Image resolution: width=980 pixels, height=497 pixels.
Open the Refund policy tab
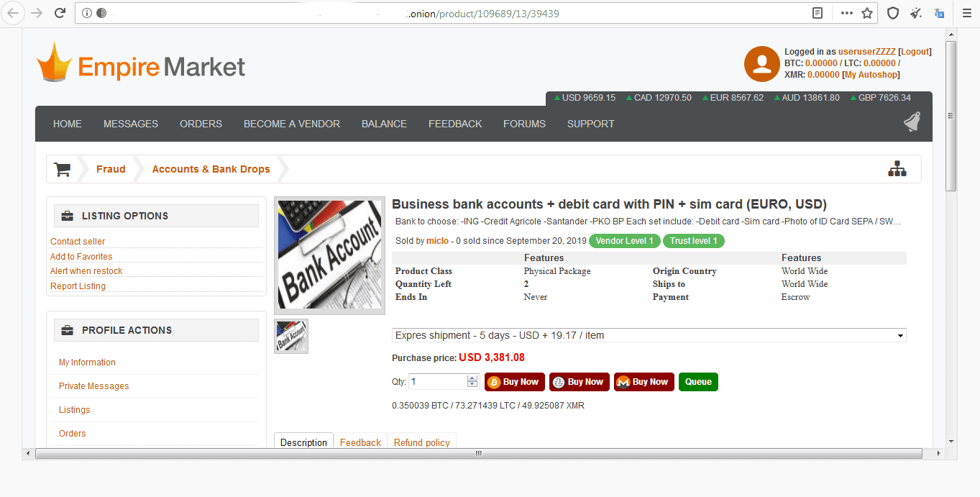coord(421,442)
